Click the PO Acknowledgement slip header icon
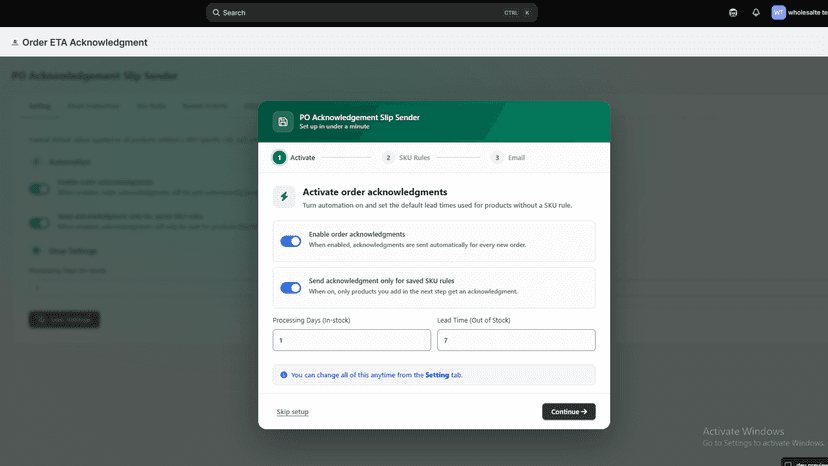Image resolution: width=828 pixels, height=466 pixels. (x=283, y=122)
